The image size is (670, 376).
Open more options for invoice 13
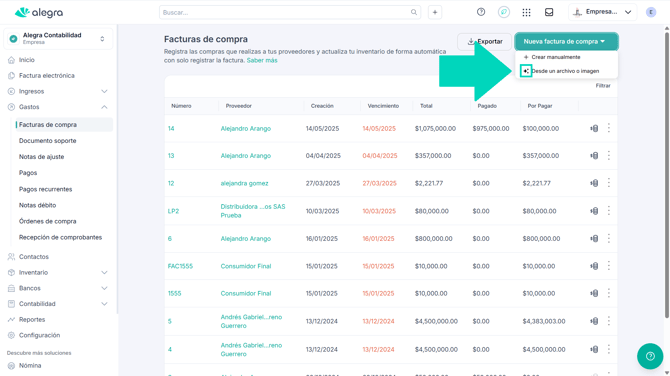click(609, 156)
